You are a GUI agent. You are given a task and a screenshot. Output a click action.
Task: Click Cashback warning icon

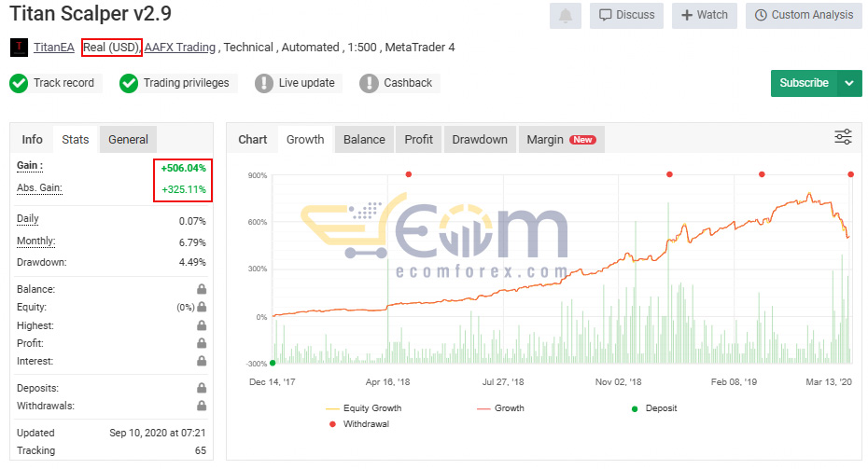369,84
